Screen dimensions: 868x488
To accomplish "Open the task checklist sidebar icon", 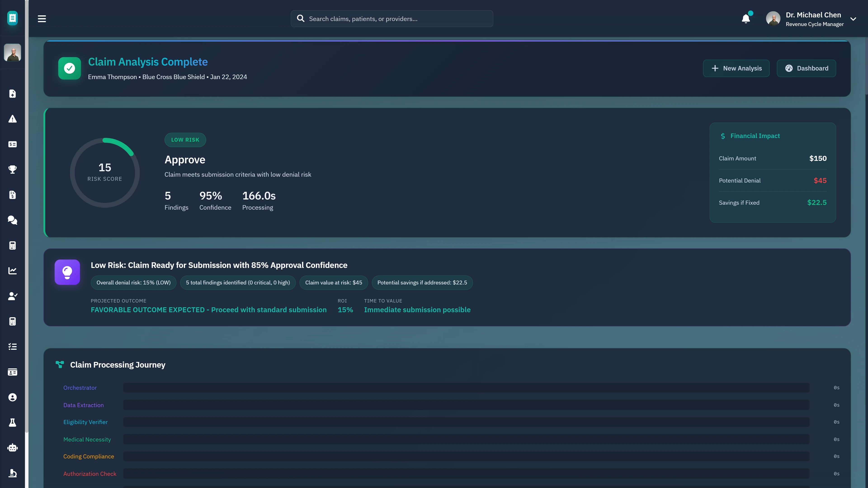I will [12, 347].
